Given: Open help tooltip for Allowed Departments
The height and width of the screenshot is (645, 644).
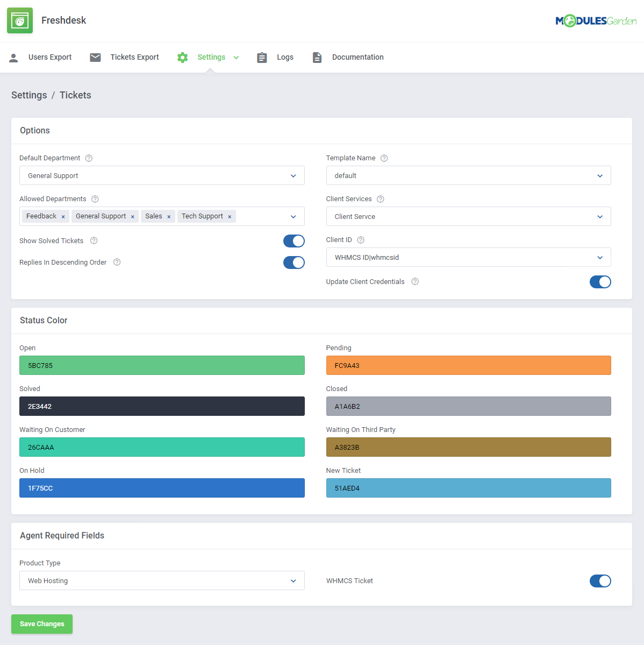Looking at the screenshot, I should point(95,199).
